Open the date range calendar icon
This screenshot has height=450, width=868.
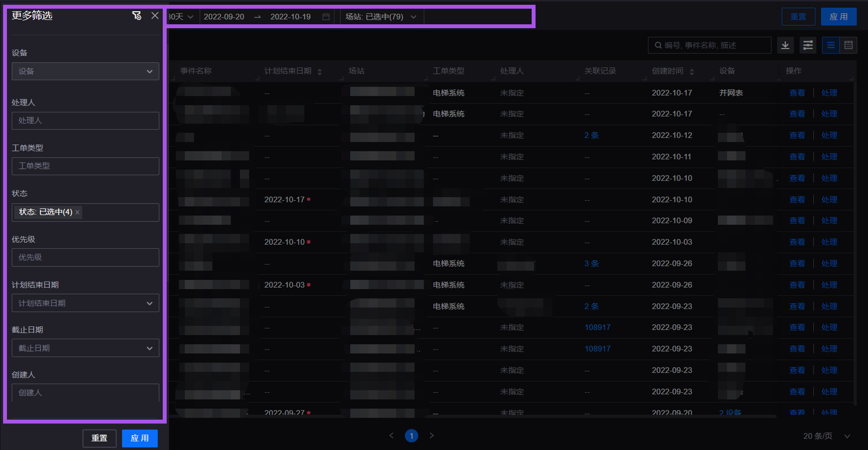coord(326,17)
